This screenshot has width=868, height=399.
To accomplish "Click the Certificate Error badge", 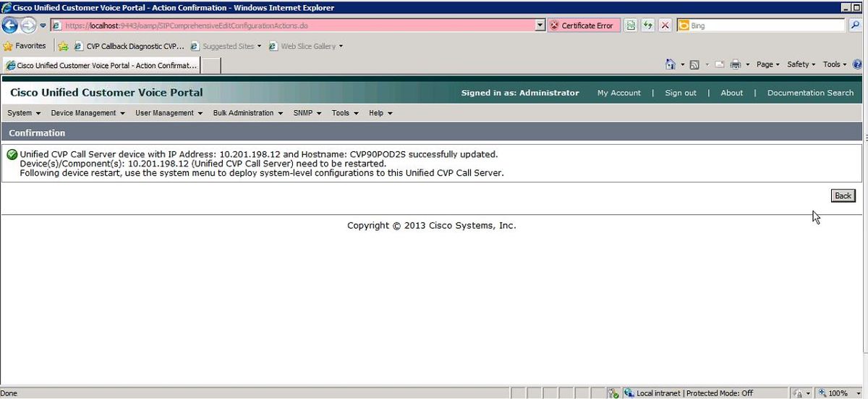I will (x=582, y=25).
